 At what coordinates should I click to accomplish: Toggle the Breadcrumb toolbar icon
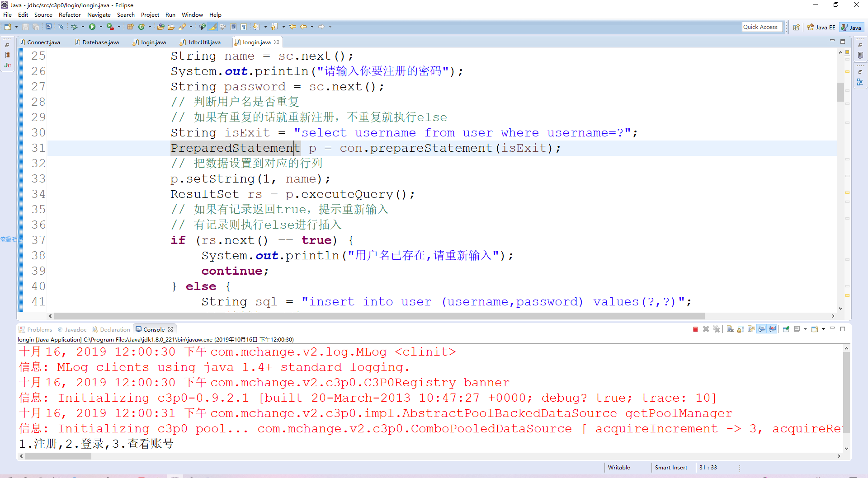[203, 27]
